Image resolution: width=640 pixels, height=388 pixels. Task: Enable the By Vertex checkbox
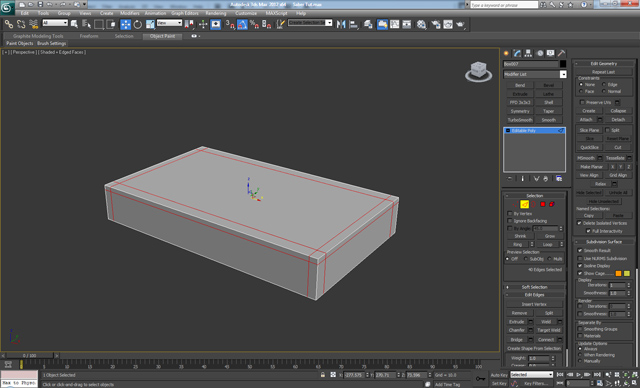[510, 213]
